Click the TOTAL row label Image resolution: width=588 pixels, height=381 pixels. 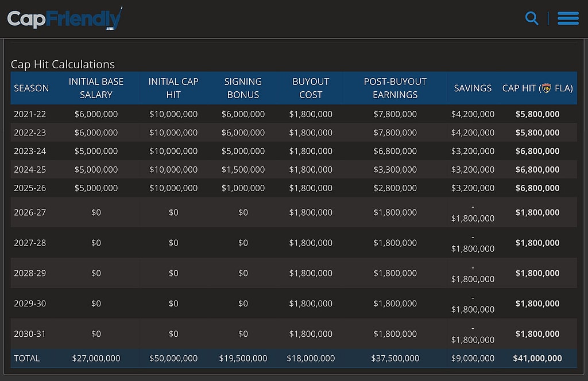tap(27, 358)
